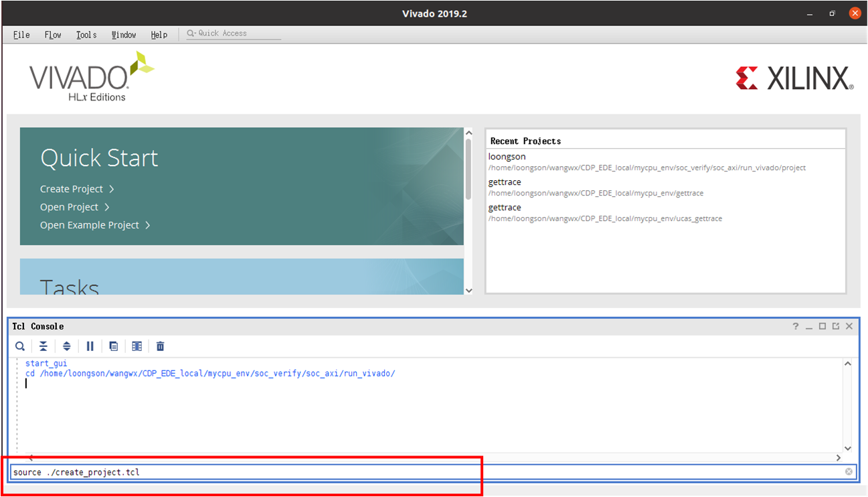Toggle column selection mode in console
This screenshot has height=497, width=868.
137,346
